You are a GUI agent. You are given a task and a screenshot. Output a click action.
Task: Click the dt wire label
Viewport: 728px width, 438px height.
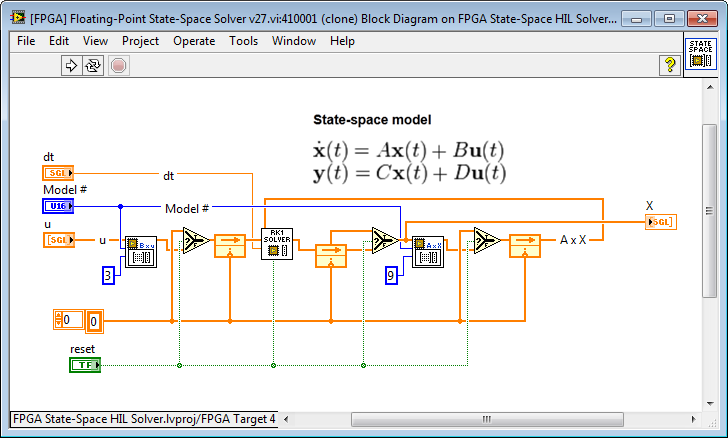tap(169, 176)
